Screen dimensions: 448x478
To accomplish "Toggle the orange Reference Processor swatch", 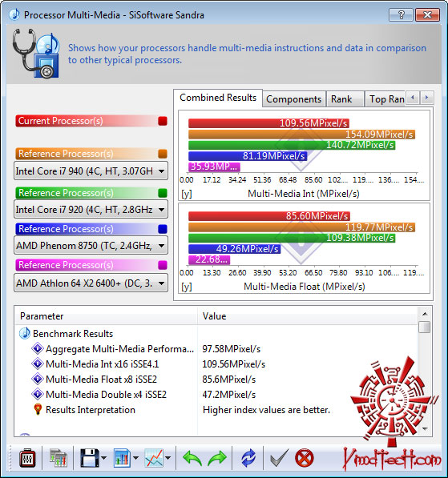I will 163,154.
